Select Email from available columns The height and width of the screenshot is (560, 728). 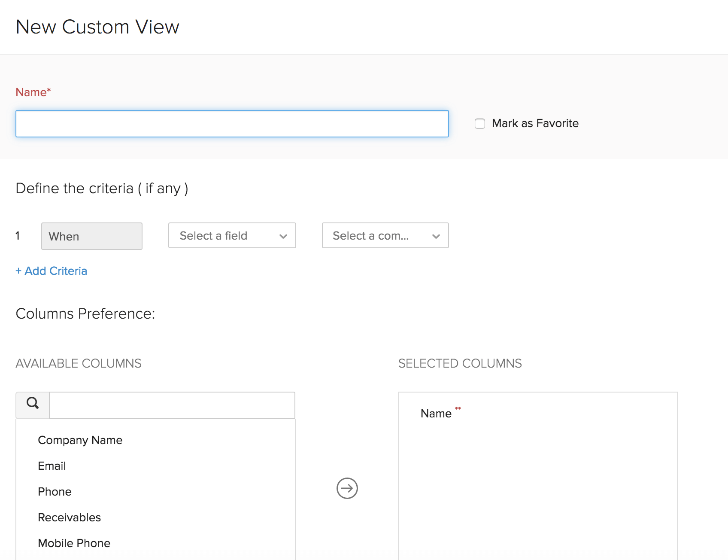click(x=52, y=466)
